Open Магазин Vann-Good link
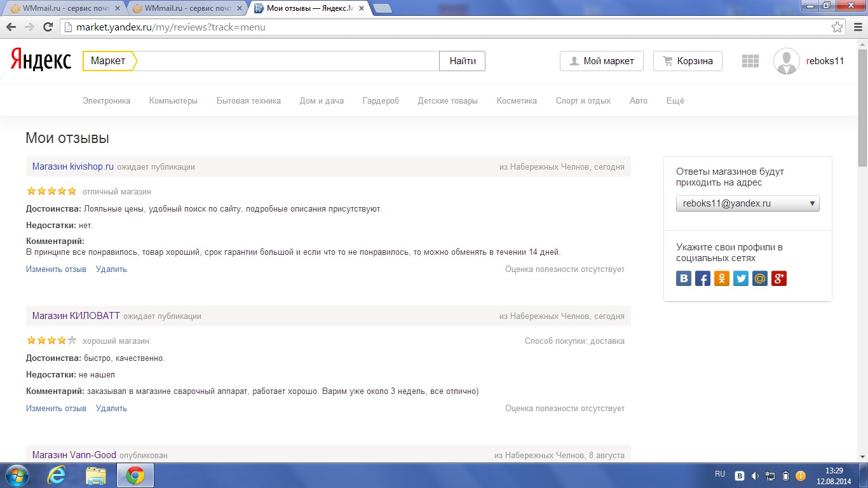 pos(74,455)
